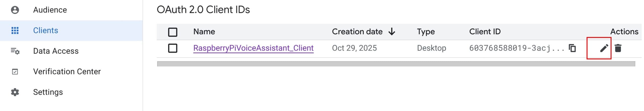Viewport: 644px width, 111px height.
Task: Click the horizontal scrollbar below the table
Action: click(396, 64)
